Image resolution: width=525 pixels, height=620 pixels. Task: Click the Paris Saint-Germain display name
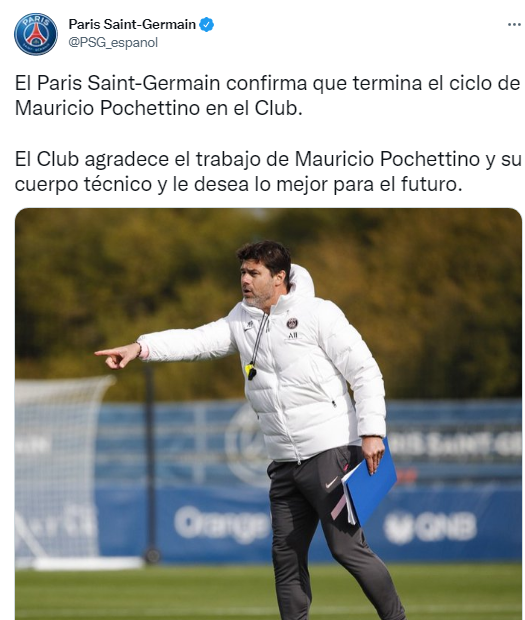click(132, 25)
